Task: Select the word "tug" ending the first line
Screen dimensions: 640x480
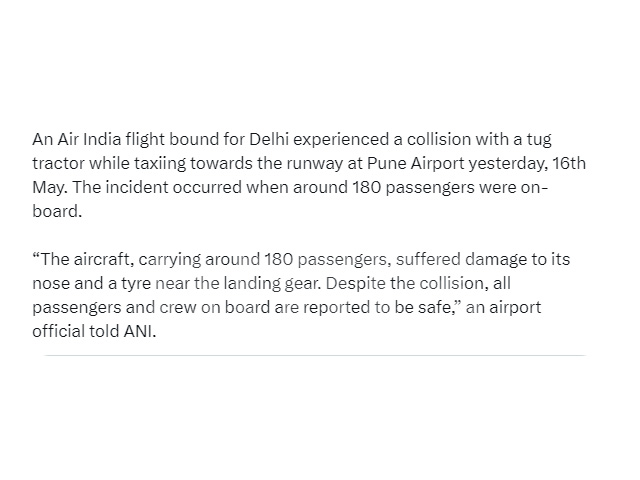Action: [539, 140]
